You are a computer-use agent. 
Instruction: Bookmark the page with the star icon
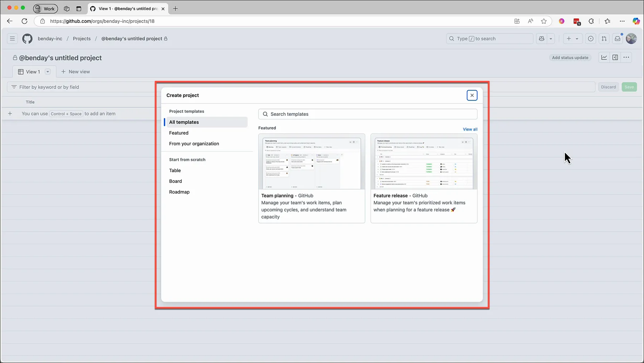[x=544, y=21]
